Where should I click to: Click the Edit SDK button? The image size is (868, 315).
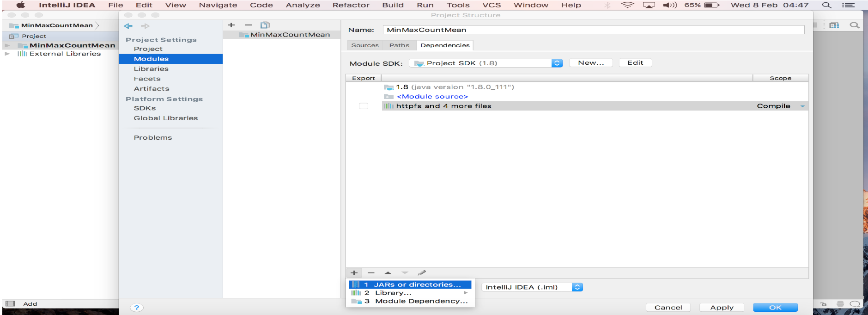pyautogui.click(x=635, y=63)
